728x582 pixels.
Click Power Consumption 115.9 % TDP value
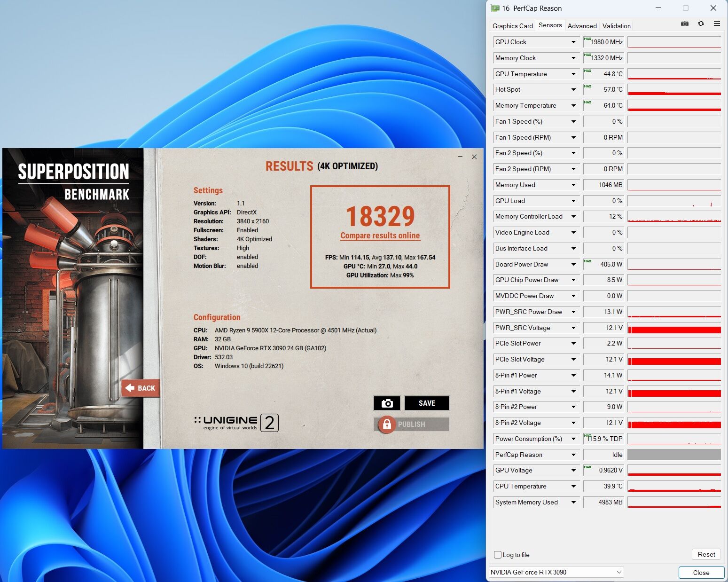click(x=604, y=439)
